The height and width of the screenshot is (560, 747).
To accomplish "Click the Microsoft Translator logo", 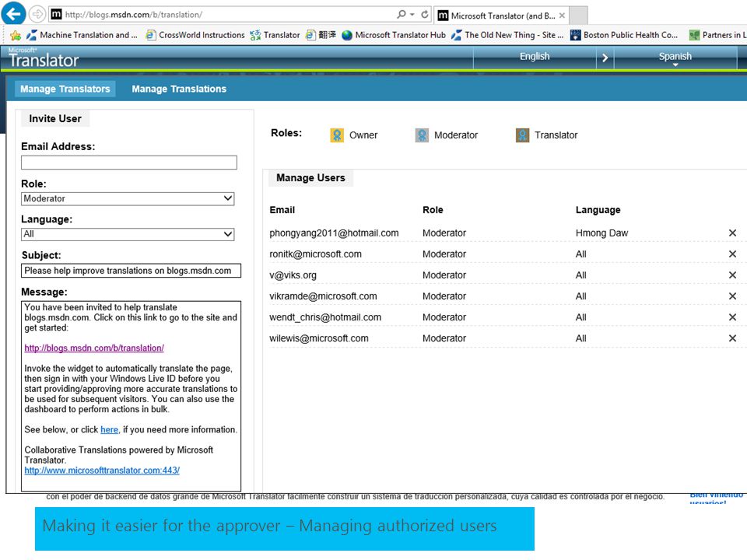I will [44, 58].
